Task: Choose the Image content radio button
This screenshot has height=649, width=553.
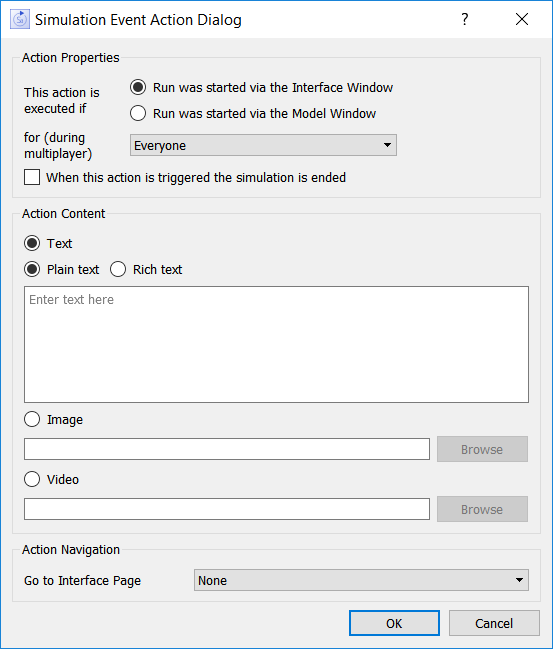Action: (32, 419)
